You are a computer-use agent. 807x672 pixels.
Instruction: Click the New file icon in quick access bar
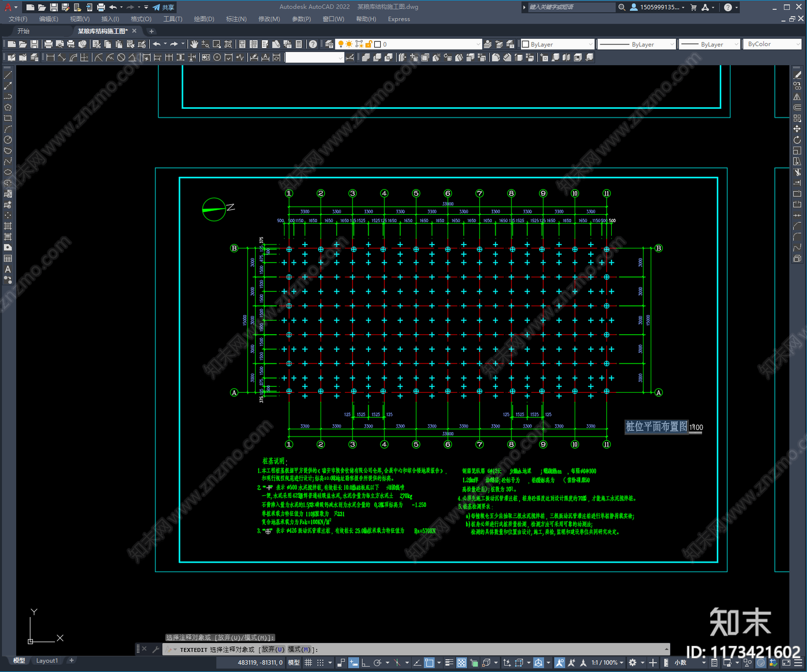[x=30, y=7]
